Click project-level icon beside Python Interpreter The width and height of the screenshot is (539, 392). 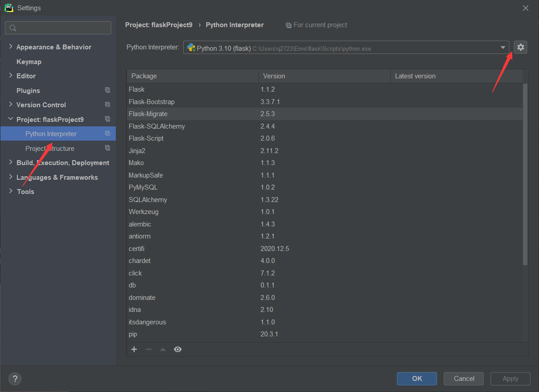tap(107, 133)
